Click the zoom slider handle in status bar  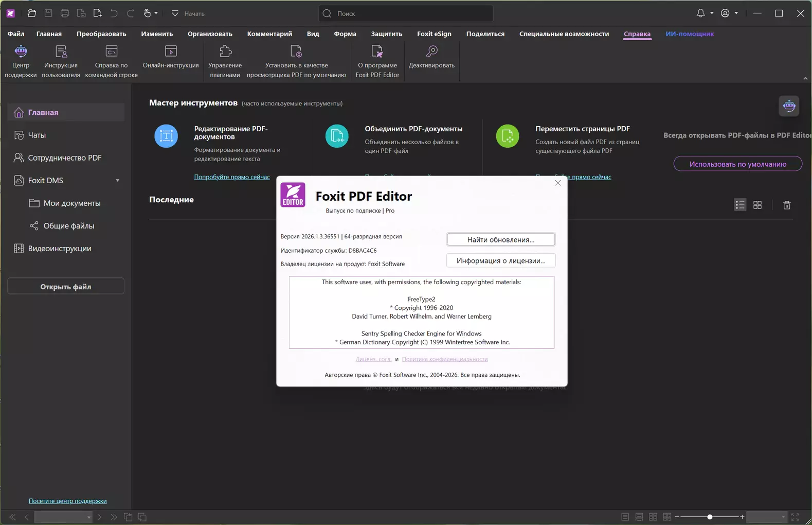[710, 517]
